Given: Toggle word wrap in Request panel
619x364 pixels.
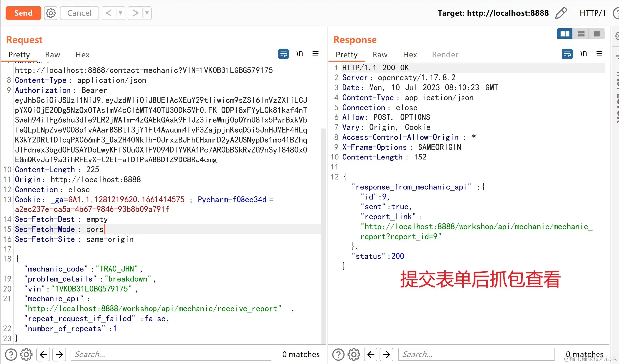Looking at the screenshot, I should 284,54.
